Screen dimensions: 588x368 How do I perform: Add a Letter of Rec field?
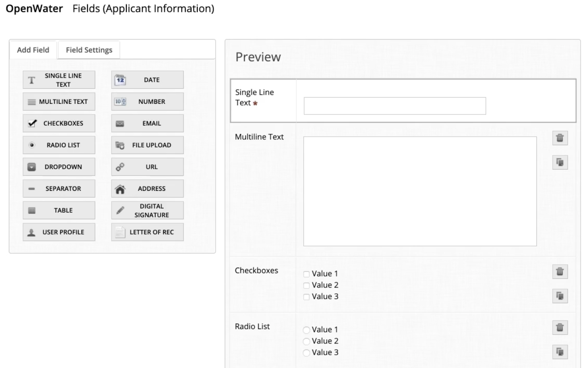click(x=147, y=232)
